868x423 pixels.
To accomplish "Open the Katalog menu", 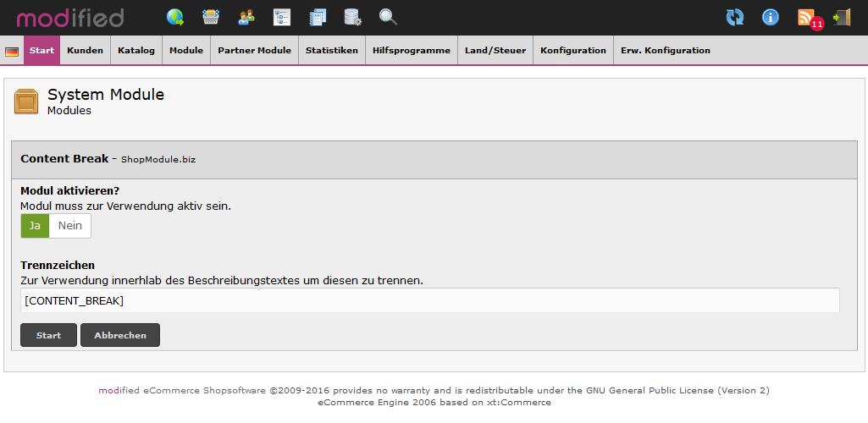I will click(x=136, y=51).
